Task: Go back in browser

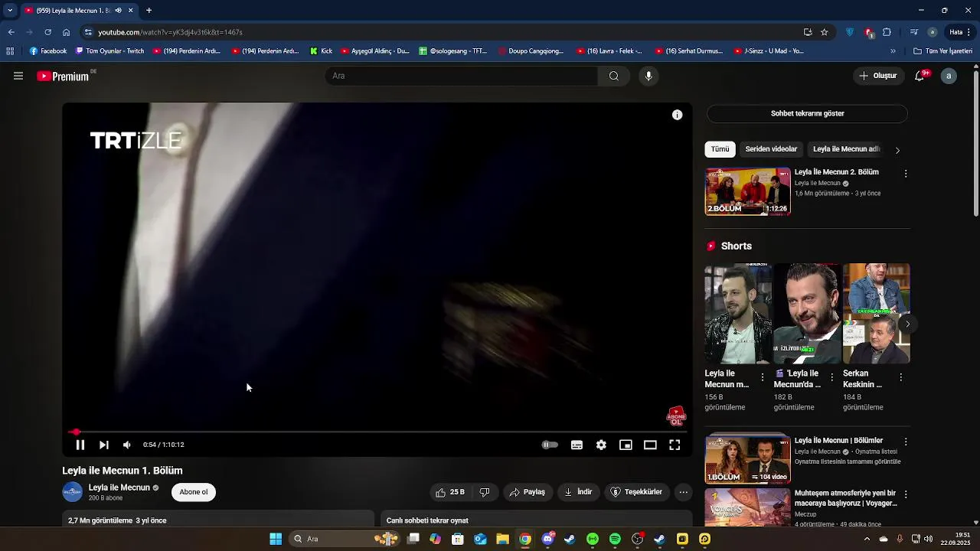Action: [11, 32]
